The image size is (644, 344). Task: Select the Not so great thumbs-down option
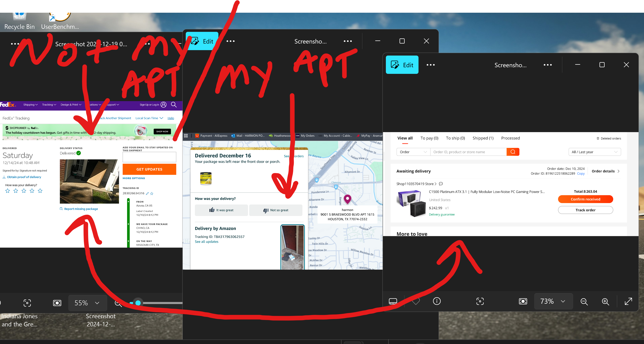276,210
